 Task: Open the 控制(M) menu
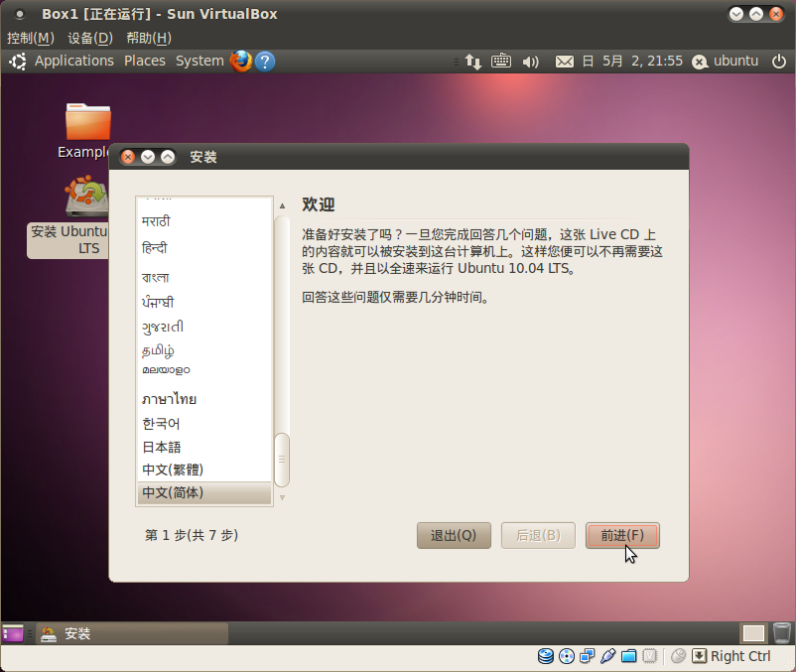(x=31, y=38)
